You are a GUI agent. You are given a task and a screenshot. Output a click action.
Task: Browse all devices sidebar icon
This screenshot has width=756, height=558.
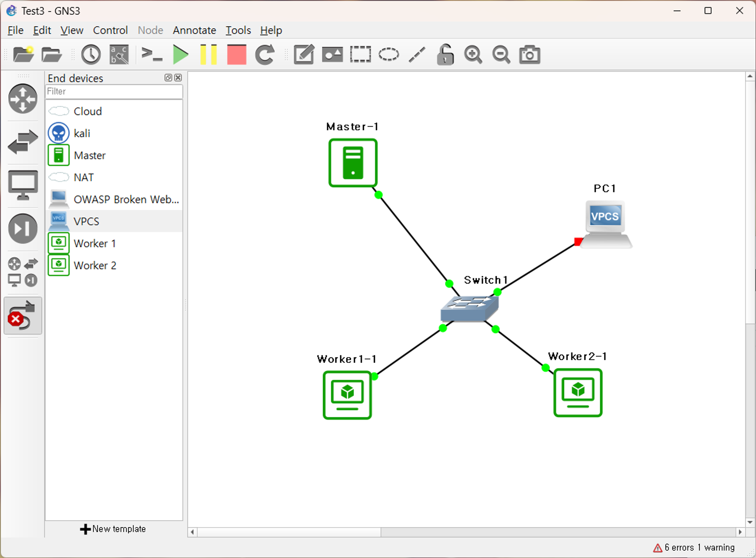(23, 272)
